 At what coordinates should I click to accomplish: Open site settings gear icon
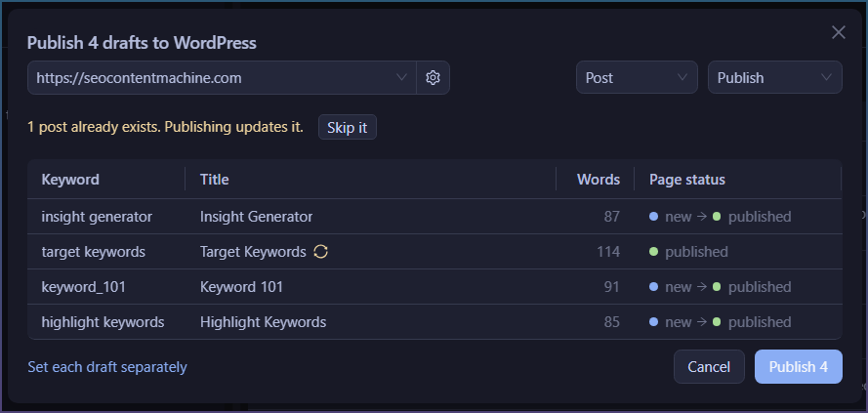(x=433, y=77)
